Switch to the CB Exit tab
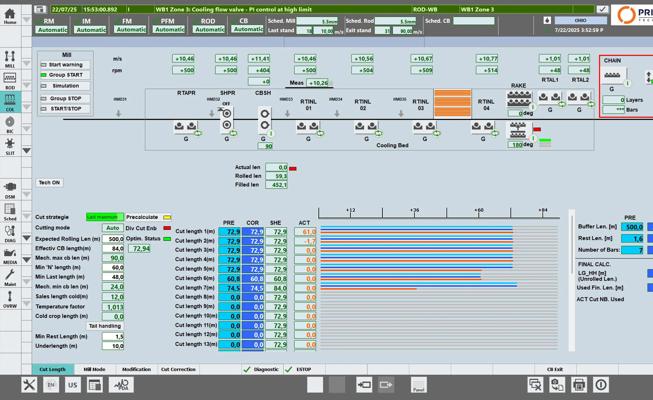The width and height of the screenshot is (653, 400). click(555, 369)
